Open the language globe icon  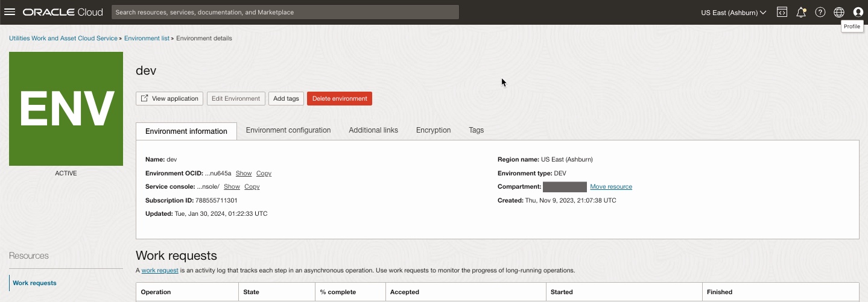839,12
